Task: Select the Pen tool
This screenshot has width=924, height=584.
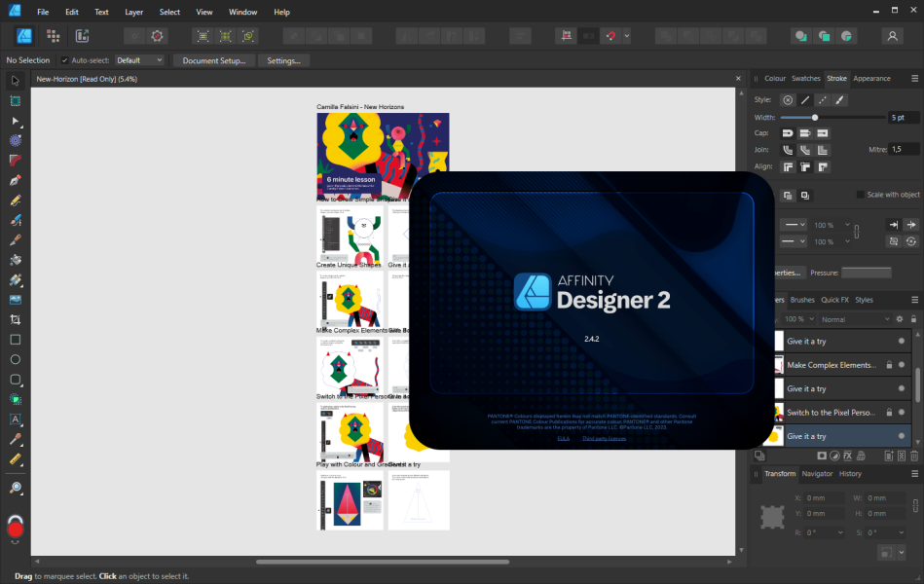Action: click(16, 180)
